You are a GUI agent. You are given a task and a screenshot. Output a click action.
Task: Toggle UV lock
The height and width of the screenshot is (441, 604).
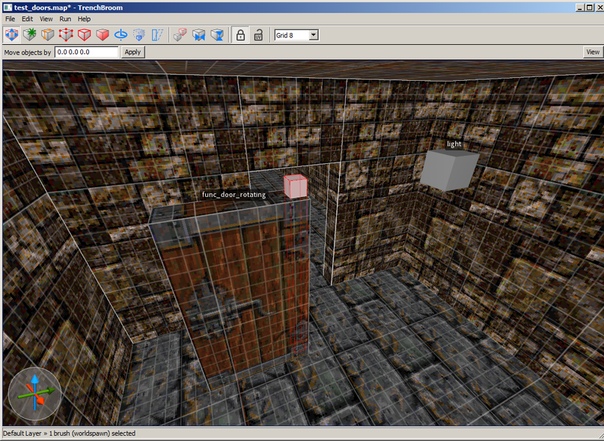pyautogui.click(x=258, y=35)
